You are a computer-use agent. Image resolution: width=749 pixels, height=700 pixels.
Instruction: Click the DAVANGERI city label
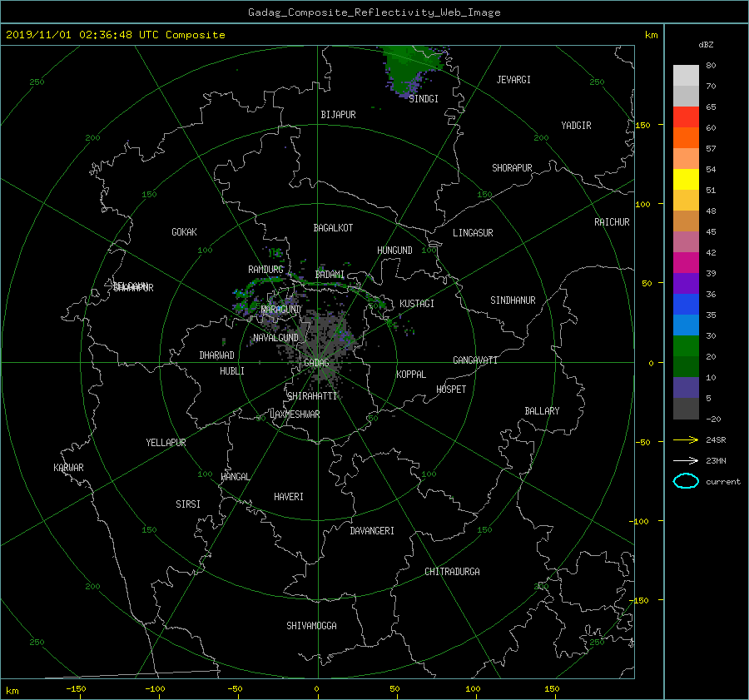pos(372,531)
